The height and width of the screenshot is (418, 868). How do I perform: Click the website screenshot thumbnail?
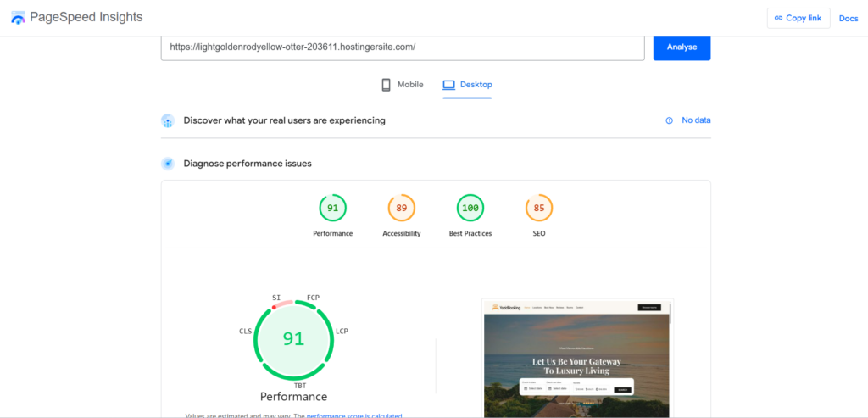[x=577, y=358]
